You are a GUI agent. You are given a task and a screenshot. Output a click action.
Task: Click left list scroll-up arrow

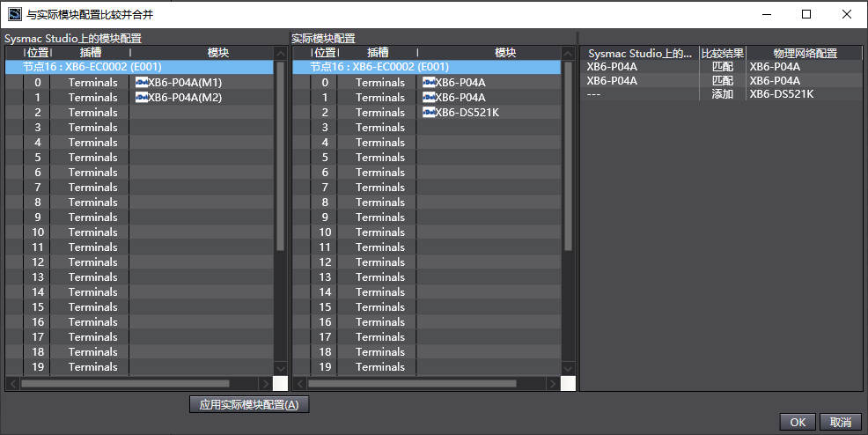281,54
